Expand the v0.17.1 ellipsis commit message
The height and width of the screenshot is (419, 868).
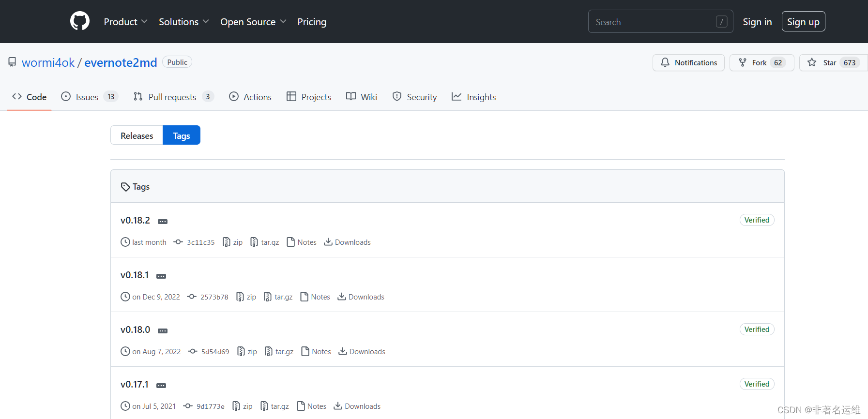(161, 386)
